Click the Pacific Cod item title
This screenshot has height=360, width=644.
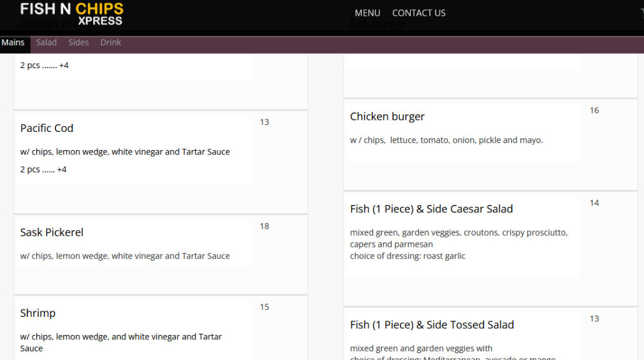point(47,128)
